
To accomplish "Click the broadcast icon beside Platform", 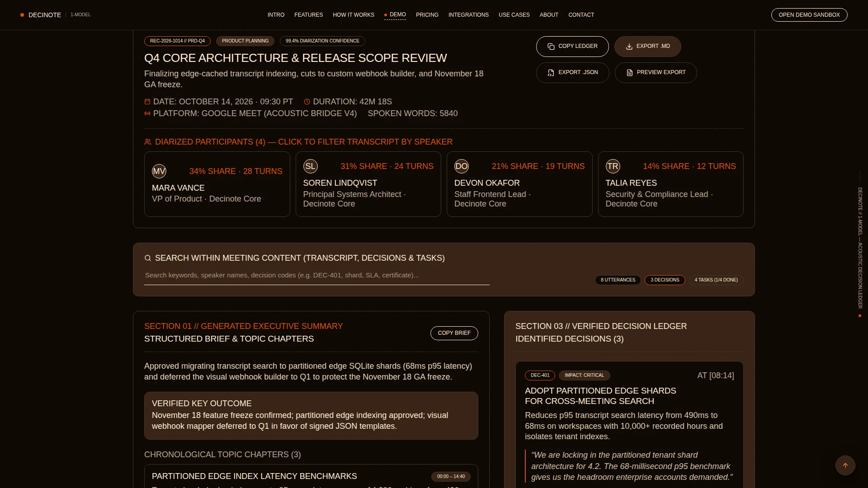I will (x=147, y=113).
